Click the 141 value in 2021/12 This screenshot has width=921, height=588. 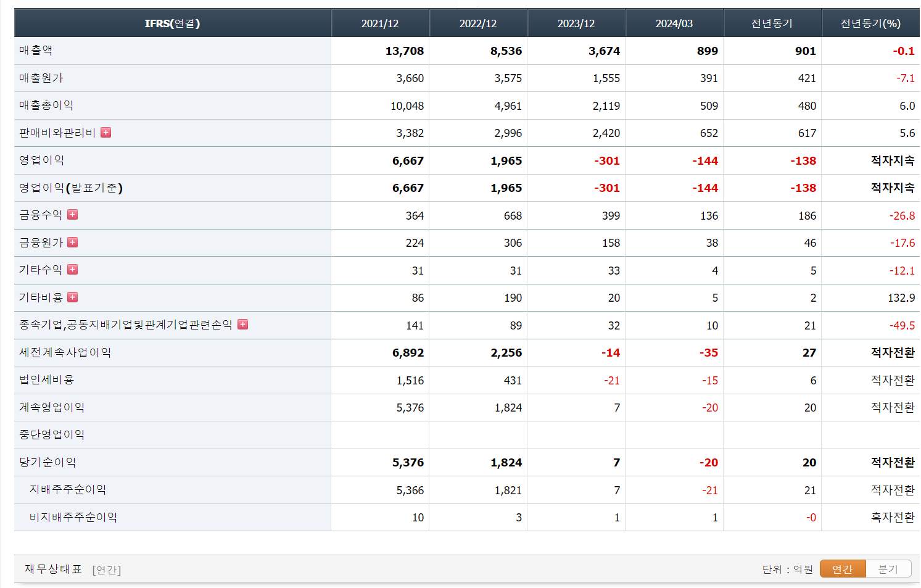click(x=415, y=326)
